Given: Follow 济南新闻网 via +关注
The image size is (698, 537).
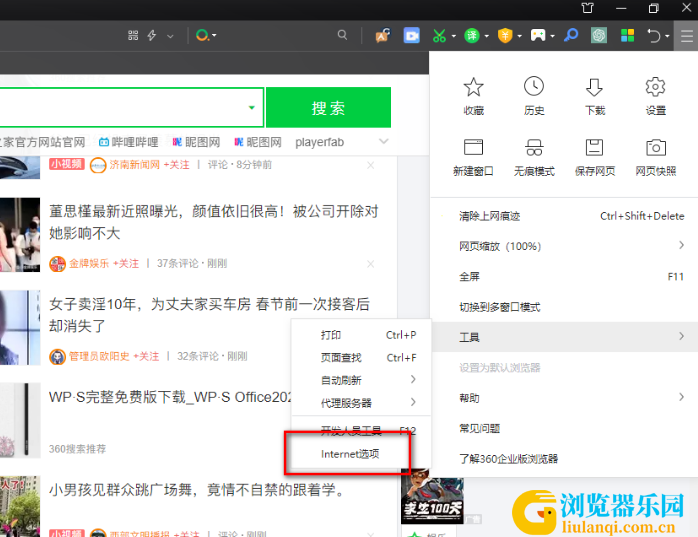Looking at the screenshot, I should coord(176,164).
